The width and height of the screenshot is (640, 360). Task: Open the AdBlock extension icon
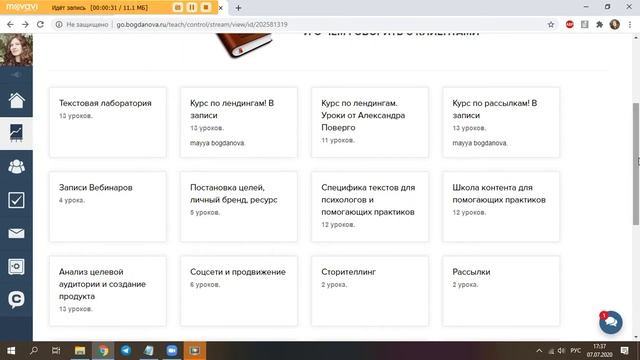coord(570,24)
